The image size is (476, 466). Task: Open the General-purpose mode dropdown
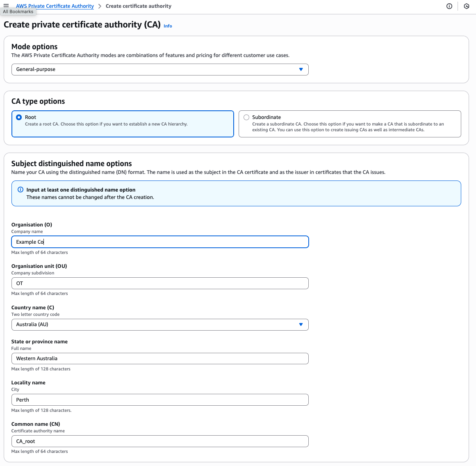pyautogui.click(x=160, y=69)
